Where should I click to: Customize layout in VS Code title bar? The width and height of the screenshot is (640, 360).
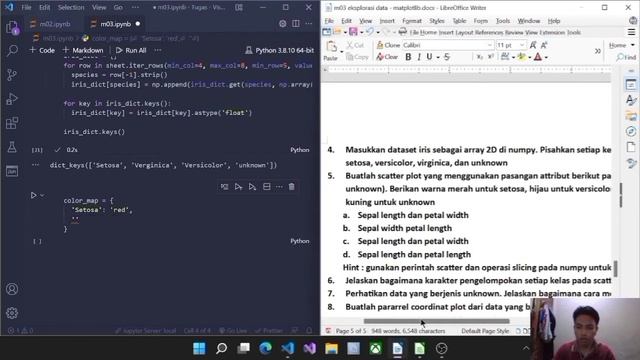(x=239, y=7)
